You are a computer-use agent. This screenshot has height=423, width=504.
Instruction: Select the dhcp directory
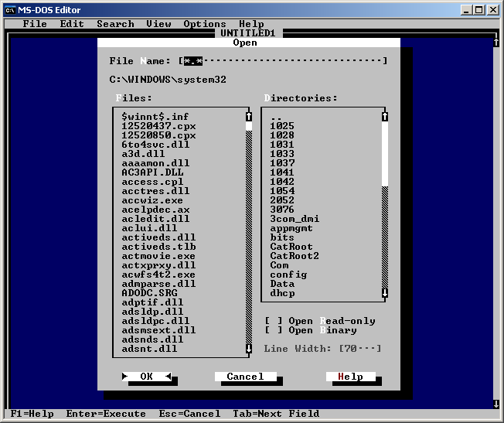[282, 293]
